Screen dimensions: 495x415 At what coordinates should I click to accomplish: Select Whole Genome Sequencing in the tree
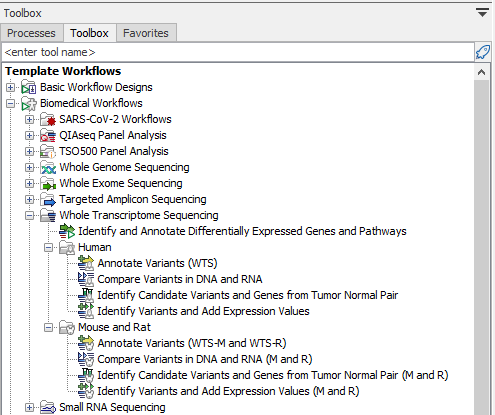click(x=124, y=167)
